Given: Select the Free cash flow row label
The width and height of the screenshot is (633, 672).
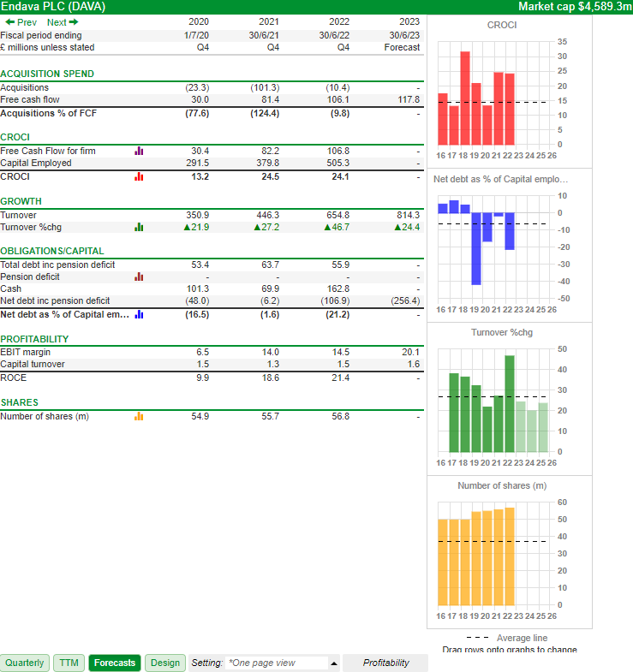Looking at the screenshot, I should (x=30, y=99).
